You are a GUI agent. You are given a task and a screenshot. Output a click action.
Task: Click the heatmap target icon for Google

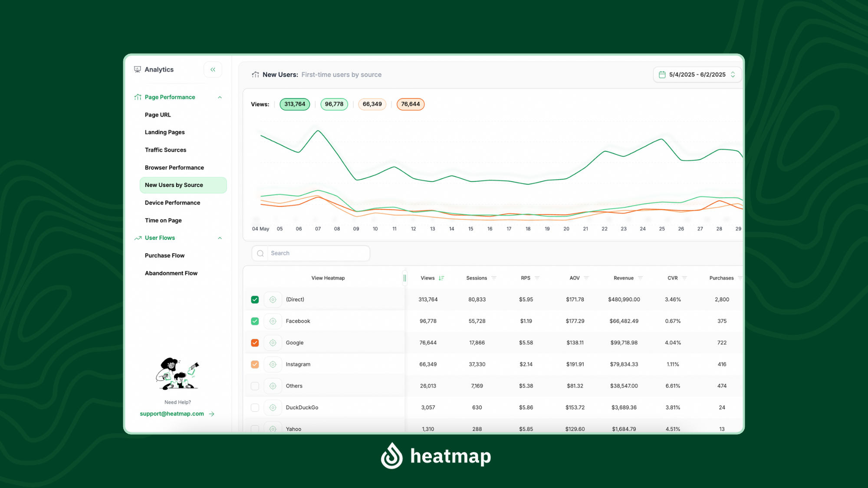point(273,343)
